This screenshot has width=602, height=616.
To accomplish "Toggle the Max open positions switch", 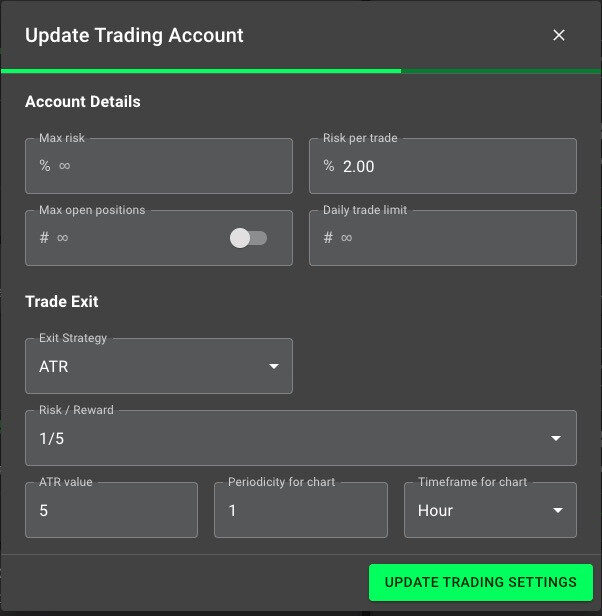I will pos(248,238).
